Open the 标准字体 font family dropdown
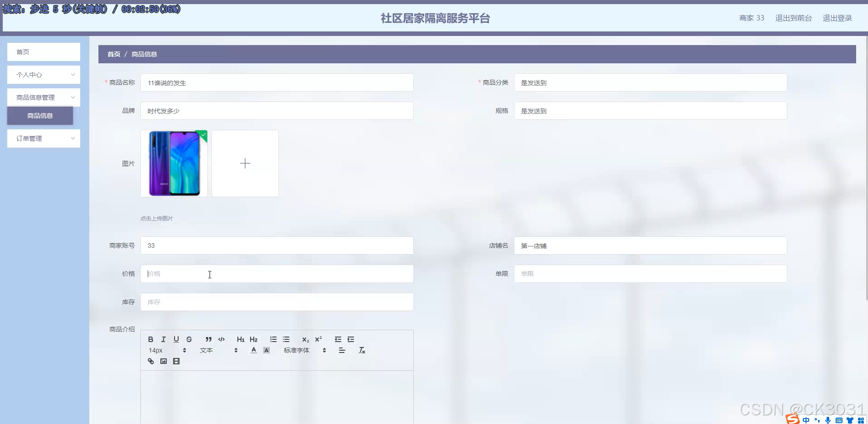Image resolution: width=868 pixels, height=424 pixels. click(305, 350)
